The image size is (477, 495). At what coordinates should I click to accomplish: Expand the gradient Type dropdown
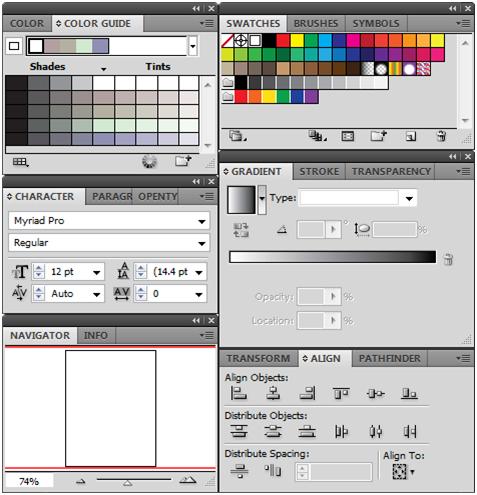(409, 199)
